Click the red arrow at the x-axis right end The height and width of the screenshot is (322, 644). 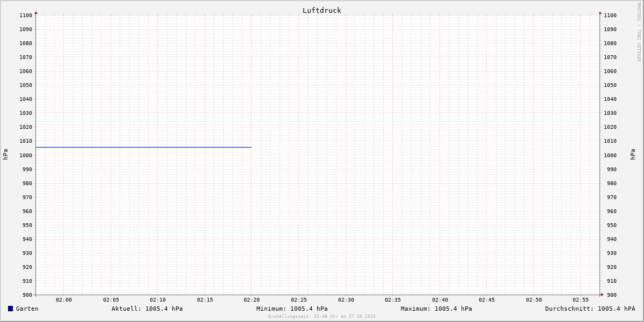pyautogui.click(x=602, y=295)
